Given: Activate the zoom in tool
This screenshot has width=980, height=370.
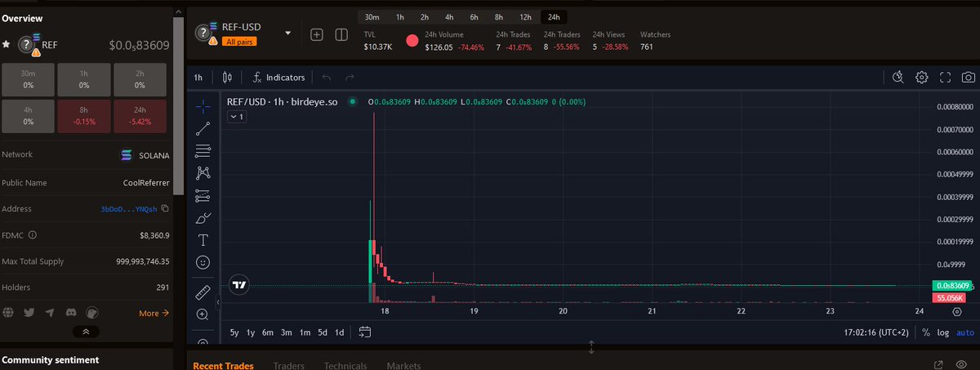Looking at the screenshot, I should [203, 314].
